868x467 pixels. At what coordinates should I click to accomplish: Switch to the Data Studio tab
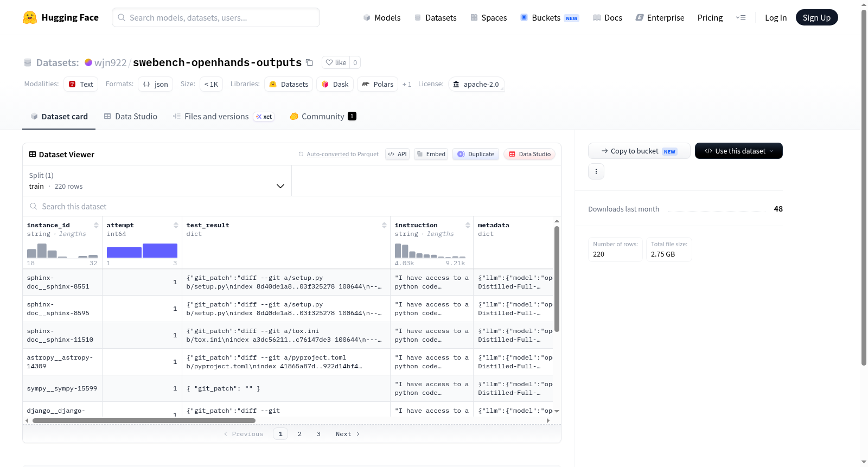tap(131, 117)
